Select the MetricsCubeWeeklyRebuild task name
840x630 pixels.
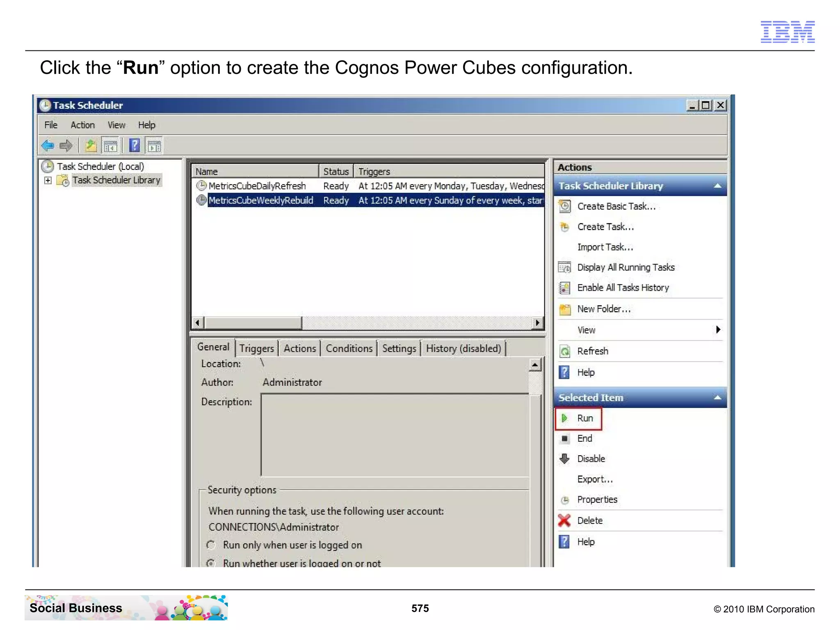point(261,200)
